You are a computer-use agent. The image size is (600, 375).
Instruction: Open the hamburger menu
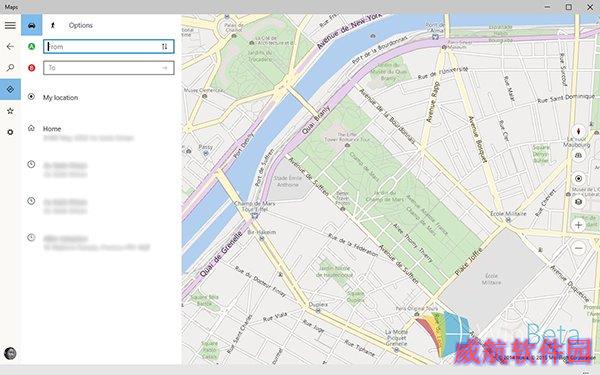[x=10, y=25]
